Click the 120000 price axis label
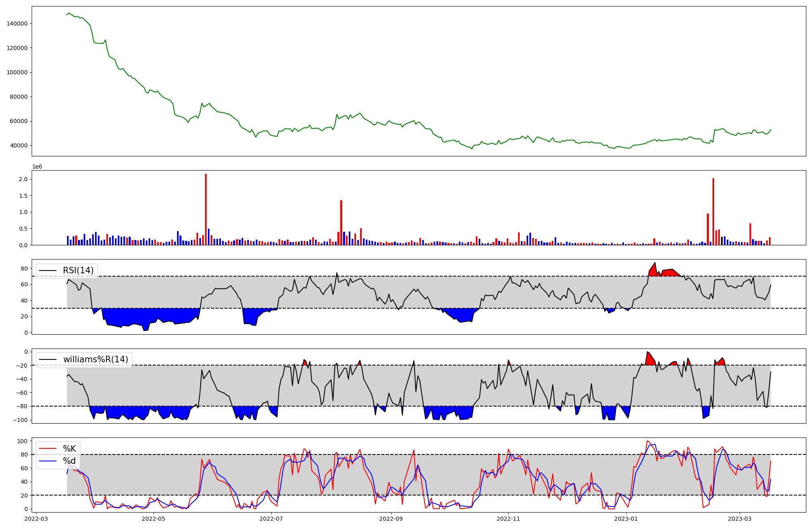The image size is (812, 528). (x=17, y=48)
